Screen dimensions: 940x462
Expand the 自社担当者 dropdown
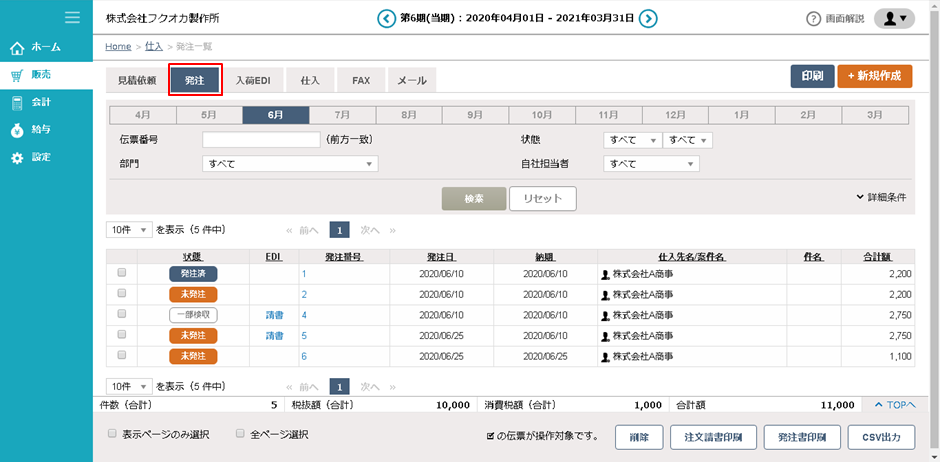coord(651,164)
